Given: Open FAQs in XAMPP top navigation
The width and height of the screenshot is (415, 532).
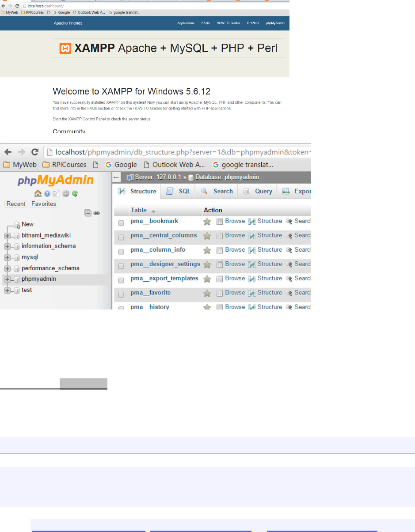Looking at the screenshot, I should pyautogui.click(x=206, y=23).
